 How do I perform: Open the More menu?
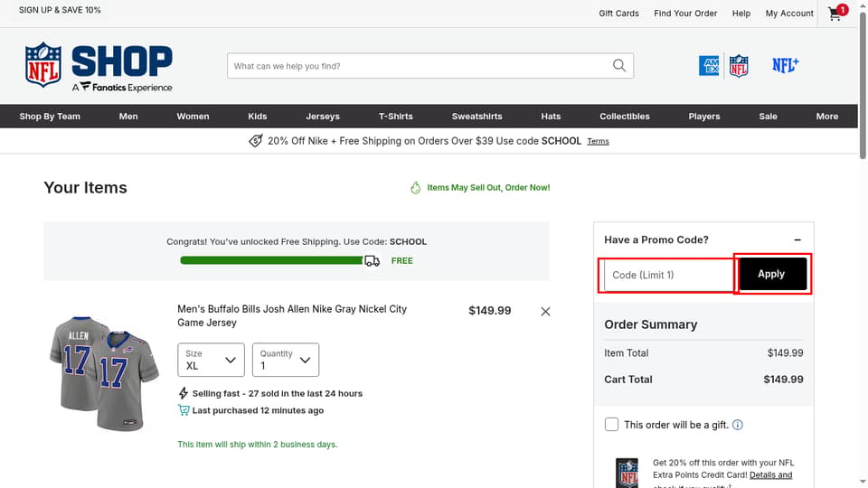point(827,117)
